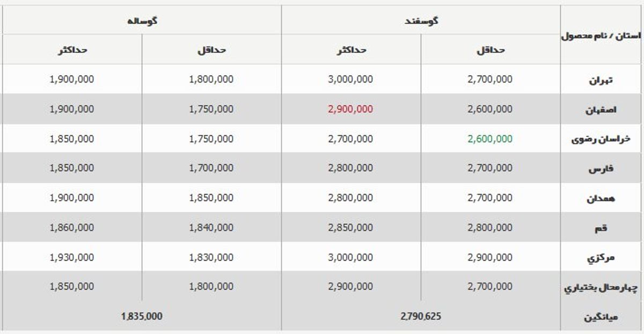This screenshot has width=644, height=334.
Task: Select the چهارمحال بختياري row label
Action: [x=601, y=288]
